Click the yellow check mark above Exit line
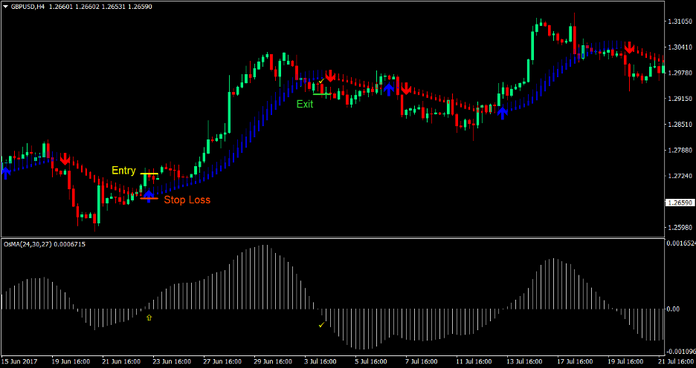This screenshot has height=368, width=696. [x=321, y=81]
